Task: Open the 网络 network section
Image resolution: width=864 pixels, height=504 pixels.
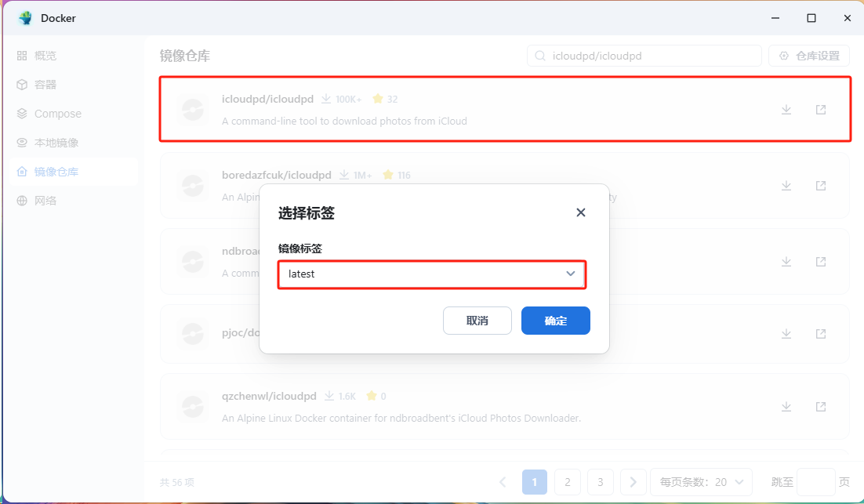Action: coord(37,201)
